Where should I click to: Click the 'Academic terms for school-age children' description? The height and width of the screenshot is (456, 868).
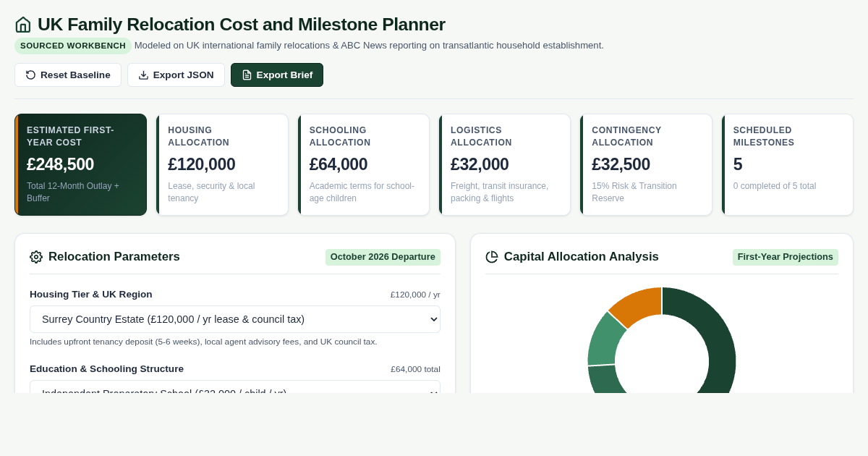tap(362, 192)
